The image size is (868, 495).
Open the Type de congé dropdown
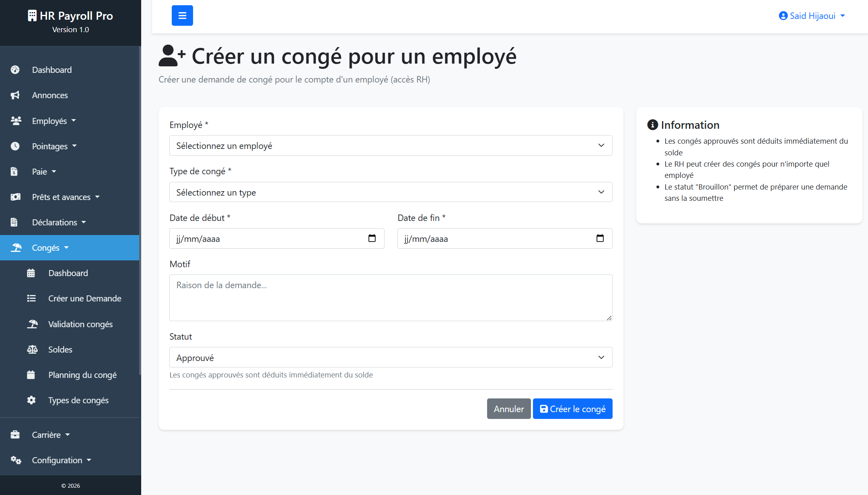point(391,192)
